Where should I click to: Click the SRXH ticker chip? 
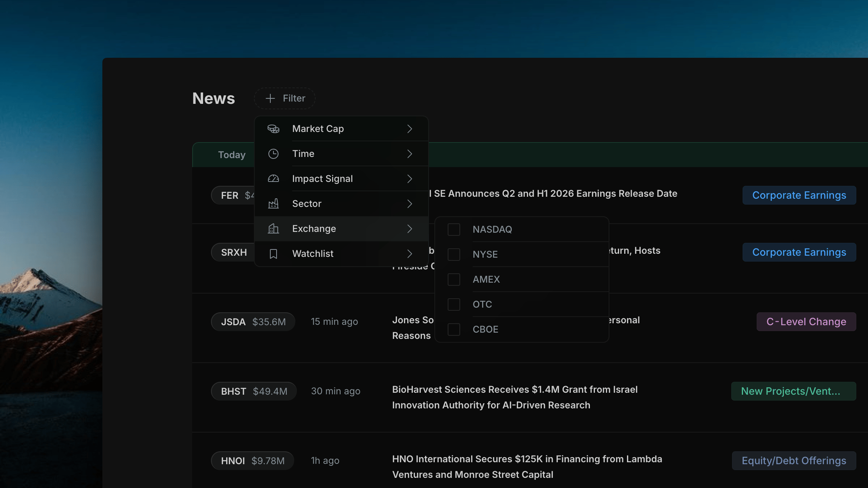[x=233, y=252]
